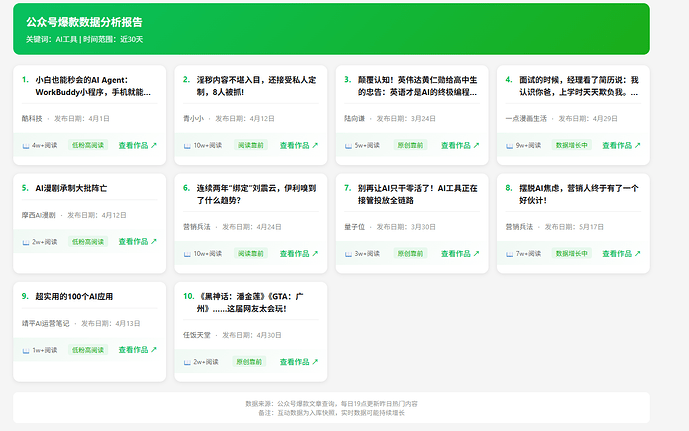
Task: Click author name 任饭天堂
Action: (197, 335)
